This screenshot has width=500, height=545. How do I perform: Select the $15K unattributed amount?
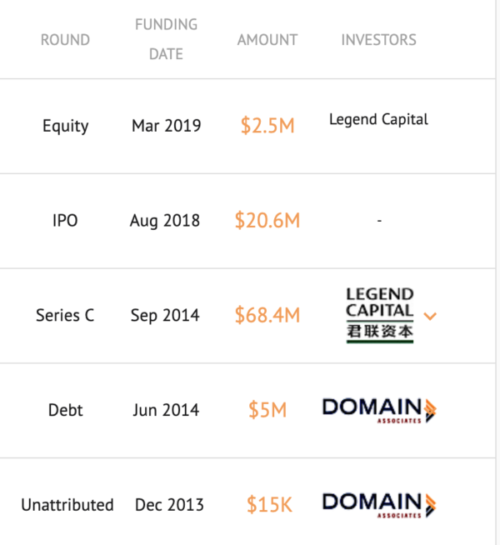pos(269,505)
